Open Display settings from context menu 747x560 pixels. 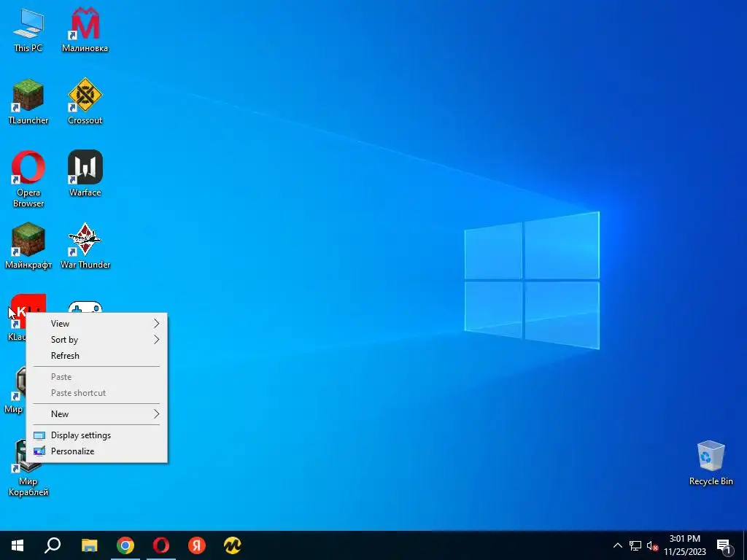tap(96, 435)
